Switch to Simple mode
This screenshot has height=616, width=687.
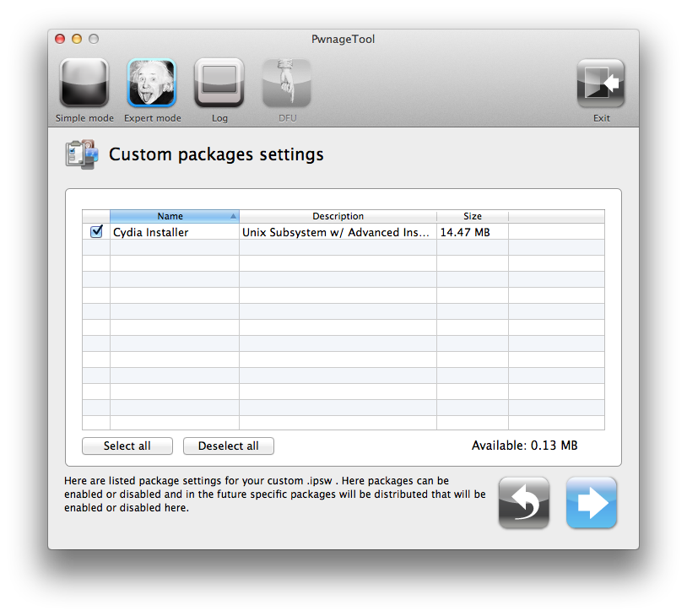[84, 84]
